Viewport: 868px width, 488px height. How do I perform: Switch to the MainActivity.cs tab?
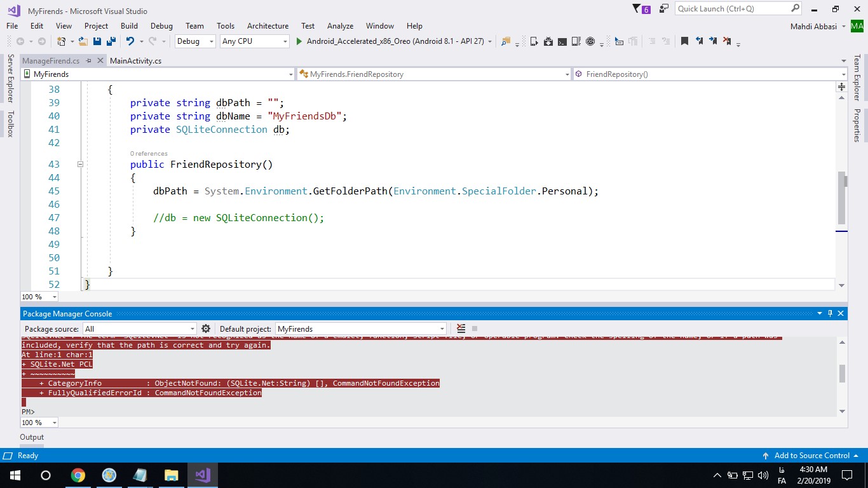click(x=135, y=61)
